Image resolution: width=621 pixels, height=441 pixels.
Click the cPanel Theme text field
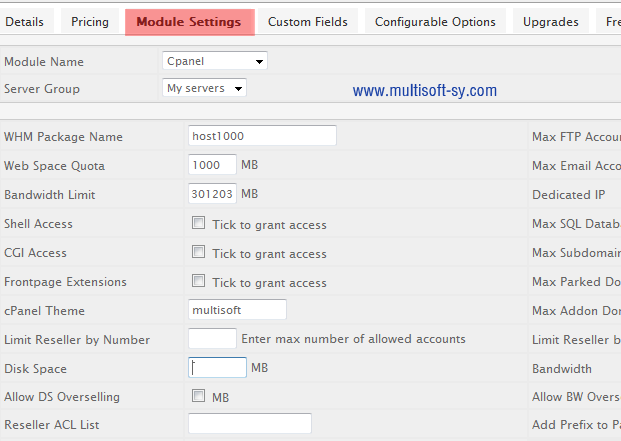[x=237, y=310]
